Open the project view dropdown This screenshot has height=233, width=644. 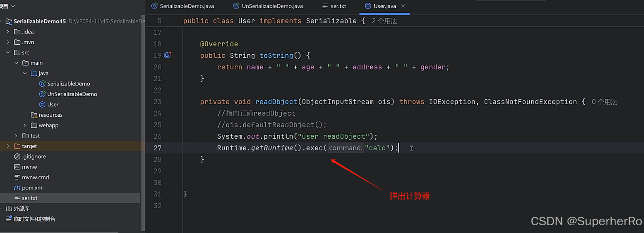(13, 6)
